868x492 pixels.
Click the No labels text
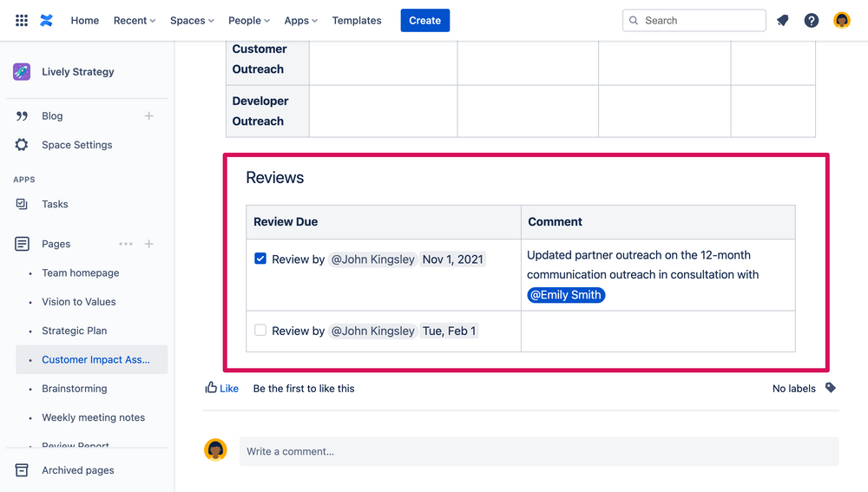[794, 389]
